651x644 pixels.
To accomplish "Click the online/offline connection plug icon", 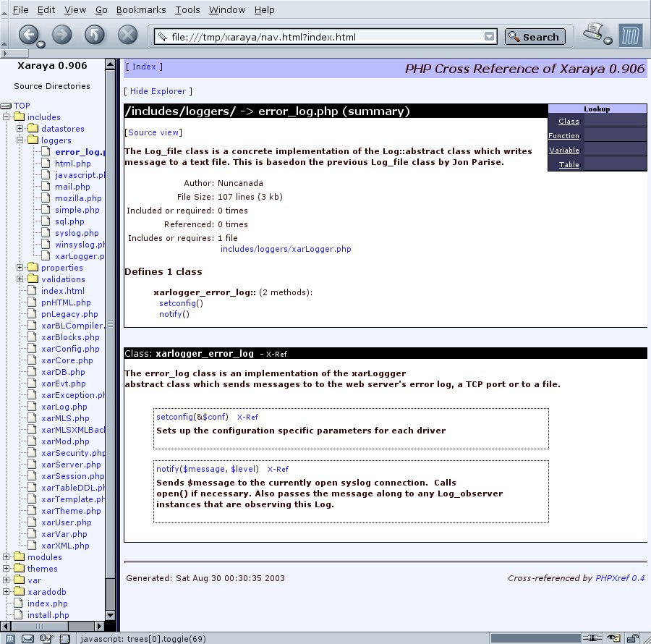I will coord(593,638).
